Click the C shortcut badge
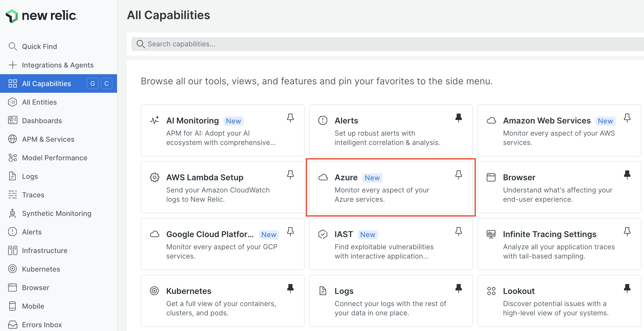Image resolution: width=644 pixels, height=331 pixels. pyautogui.click(x=107, y=83)
